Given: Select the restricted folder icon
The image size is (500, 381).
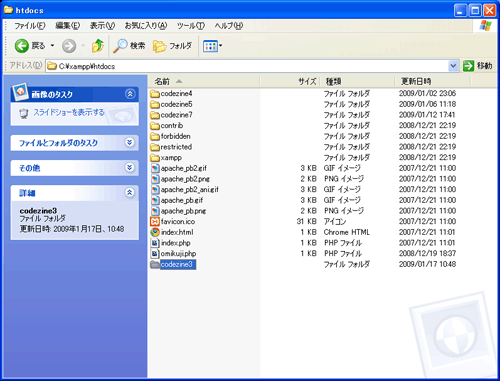Looking at the screenshot, I should 155,147.
